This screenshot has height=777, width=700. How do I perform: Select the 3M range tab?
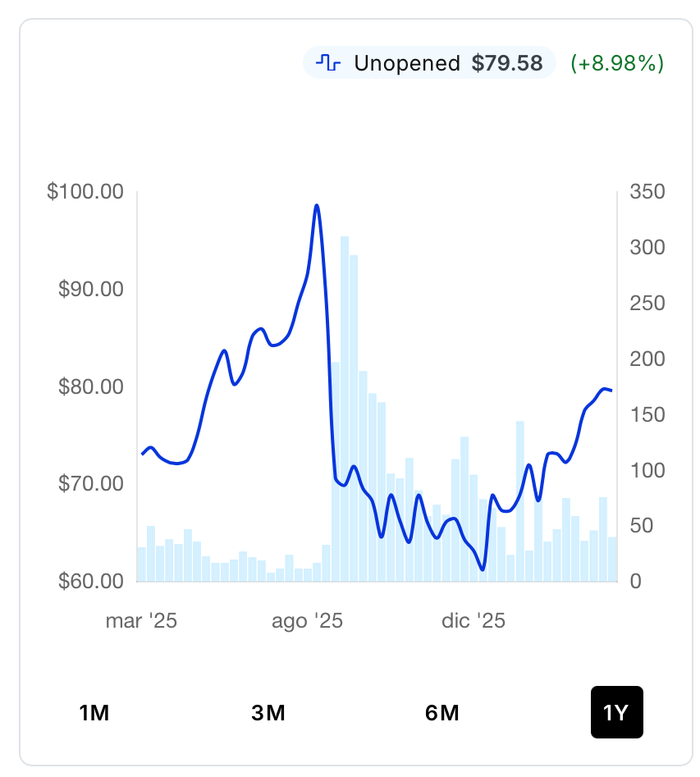tap(268, 713)
